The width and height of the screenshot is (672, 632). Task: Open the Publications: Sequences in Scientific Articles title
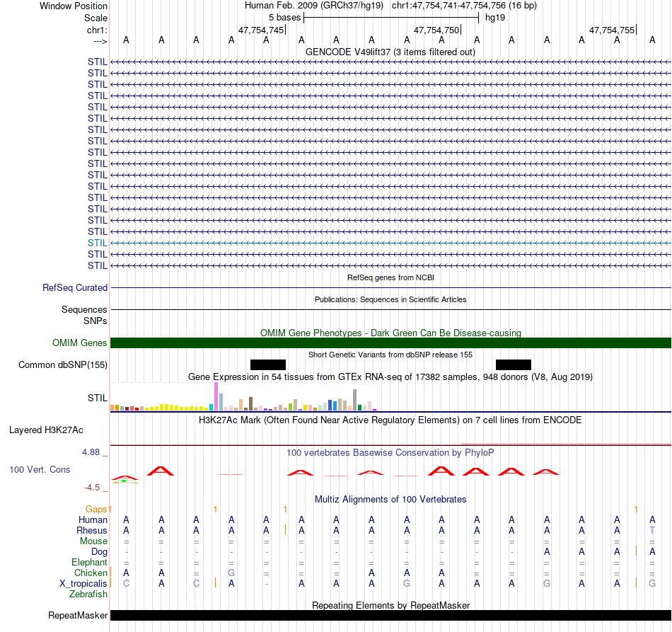coord(390,299)
